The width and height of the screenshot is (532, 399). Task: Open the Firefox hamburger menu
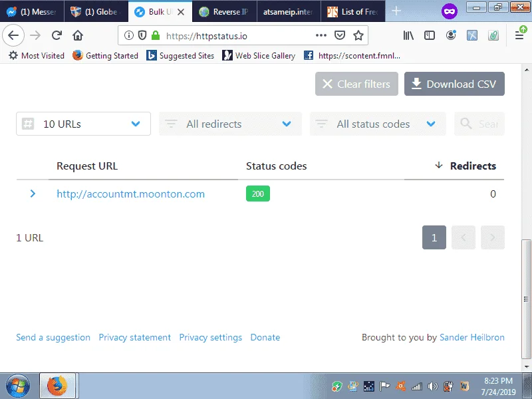point(519,35)
